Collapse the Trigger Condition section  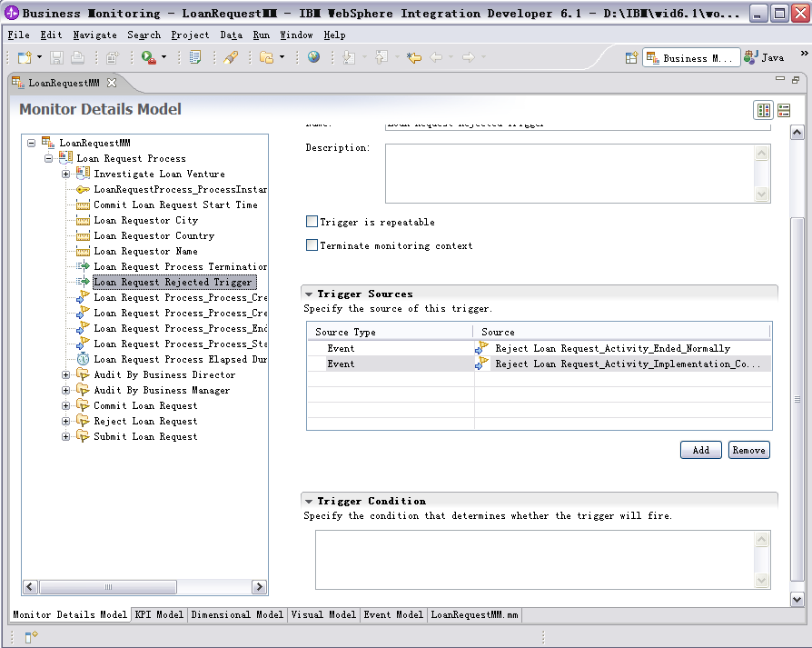tap(309, 502)
